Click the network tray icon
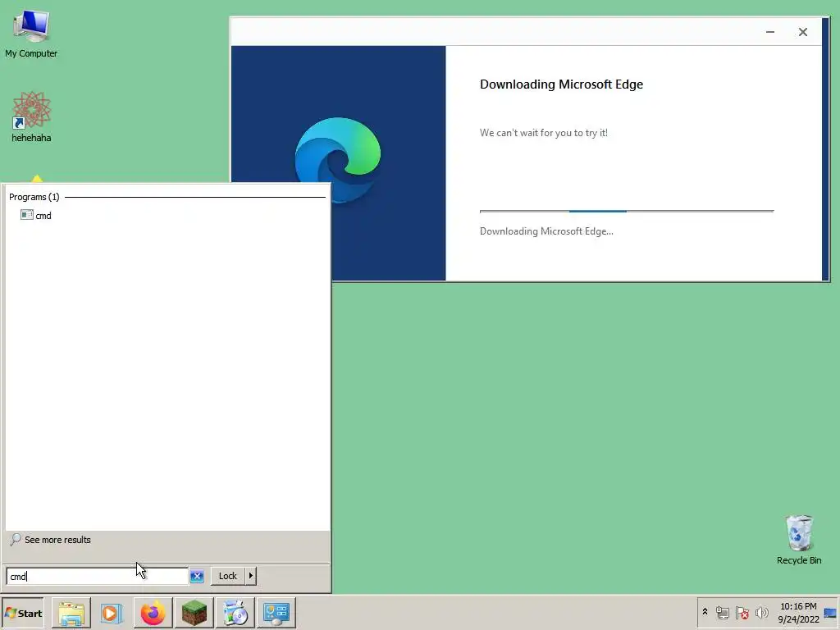 tap(722, 612)
